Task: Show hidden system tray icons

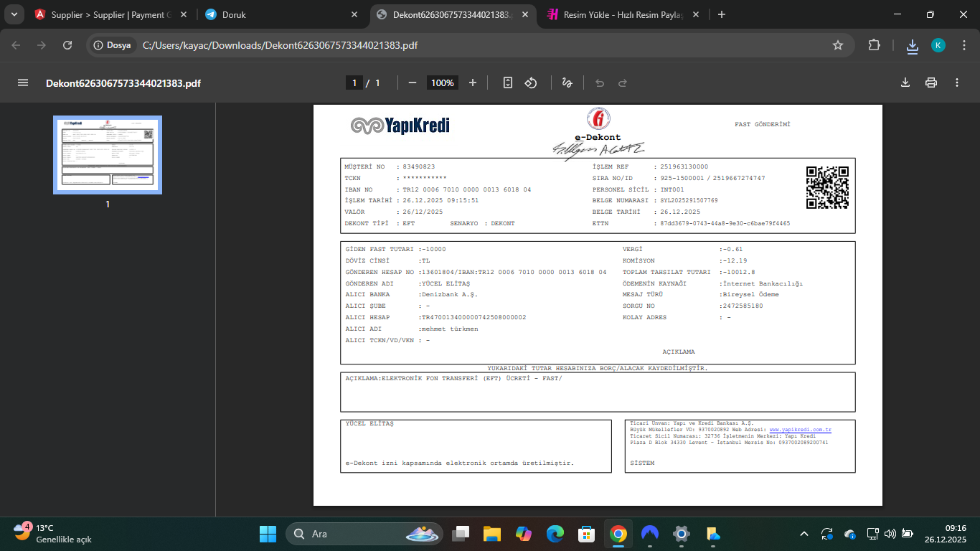Action: tap(804, 534)
